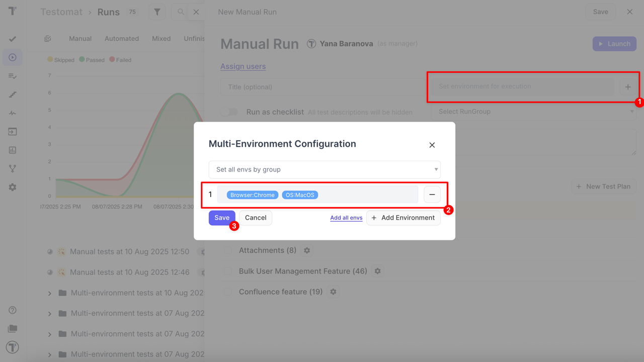
Task: Open the Select RunGroup dropdown
Action: [x=533, y=112]
